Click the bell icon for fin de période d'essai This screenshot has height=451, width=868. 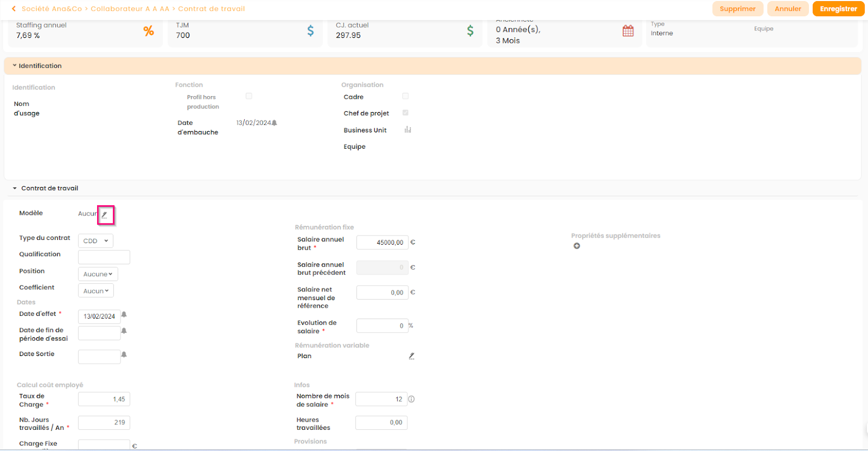(124, 331)
